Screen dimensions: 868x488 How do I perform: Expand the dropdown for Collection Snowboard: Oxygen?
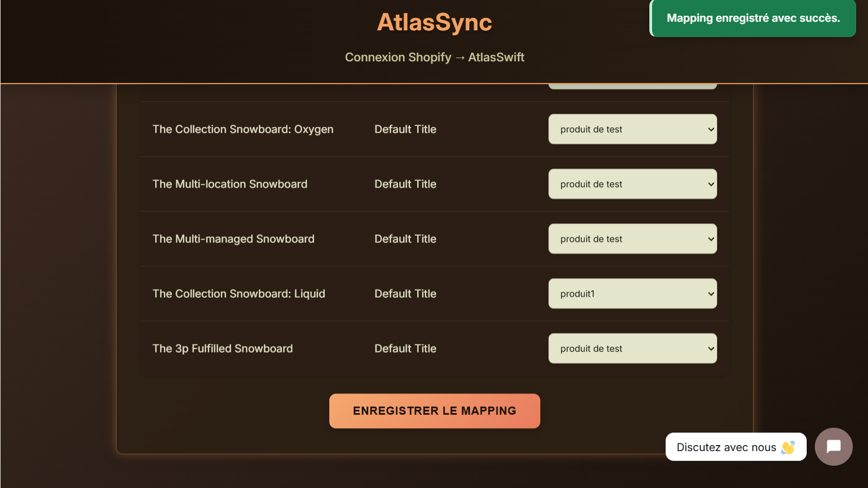[632, 129]
